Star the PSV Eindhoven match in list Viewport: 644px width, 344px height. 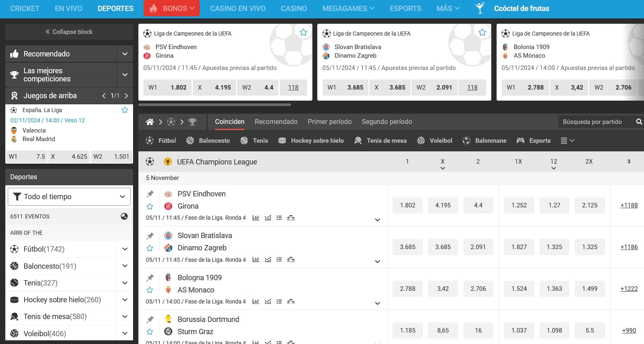point(150,207)
